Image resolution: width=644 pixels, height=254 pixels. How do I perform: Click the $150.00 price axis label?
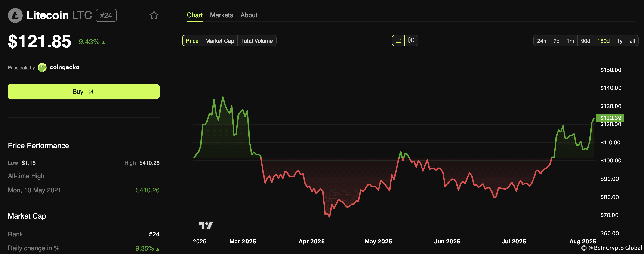click(610, 70)
